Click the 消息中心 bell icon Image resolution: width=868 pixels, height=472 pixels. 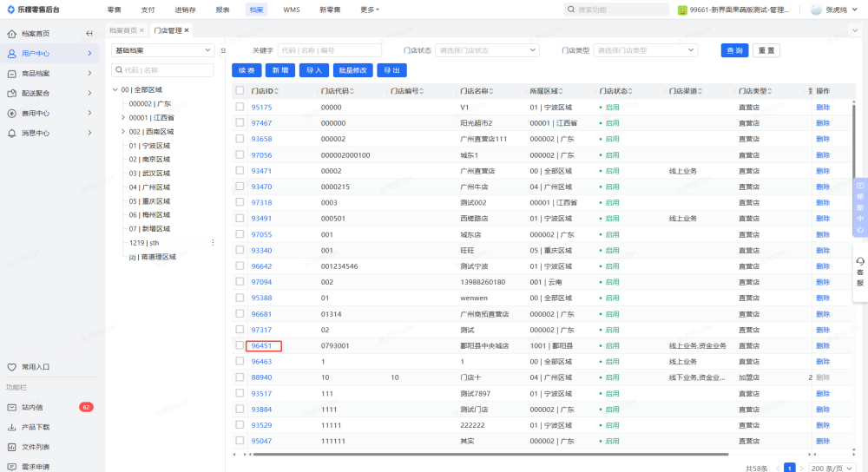tap(12, 134)
